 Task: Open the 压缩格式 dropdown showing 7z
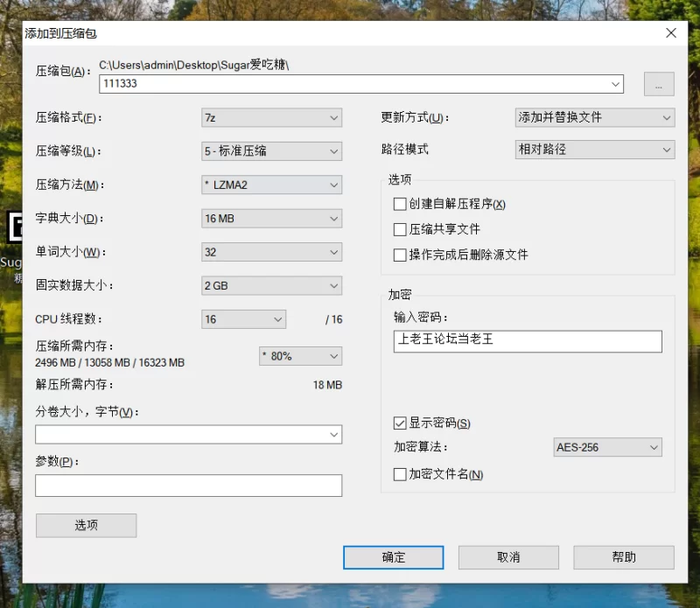tap(271, 117)
